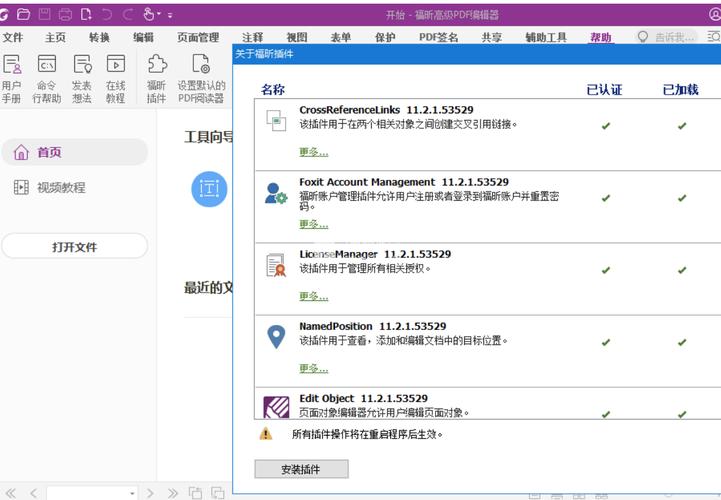Toggle 已加载 checkmark for CrossReferenceLinks plugin
This screenshot has width=721, height=500.
[682, 126]
